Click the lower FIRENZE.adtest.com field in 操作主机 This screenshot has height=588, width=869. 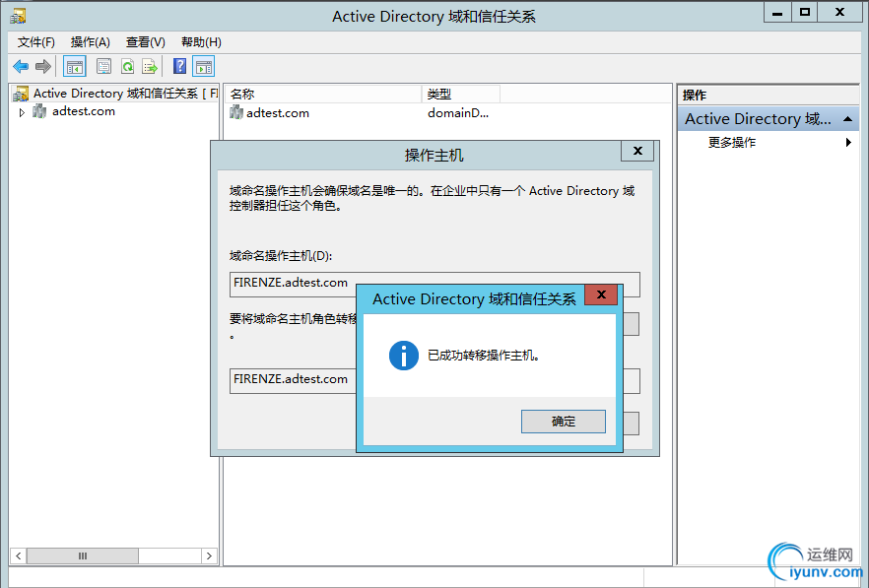[x=434, y=381]
